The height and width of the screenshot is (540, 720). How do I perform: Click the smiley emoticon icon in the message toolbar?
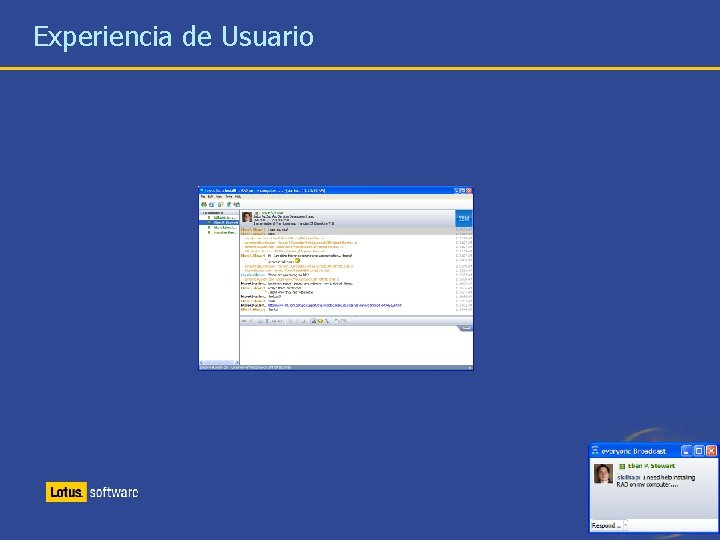tap(320, 321)
